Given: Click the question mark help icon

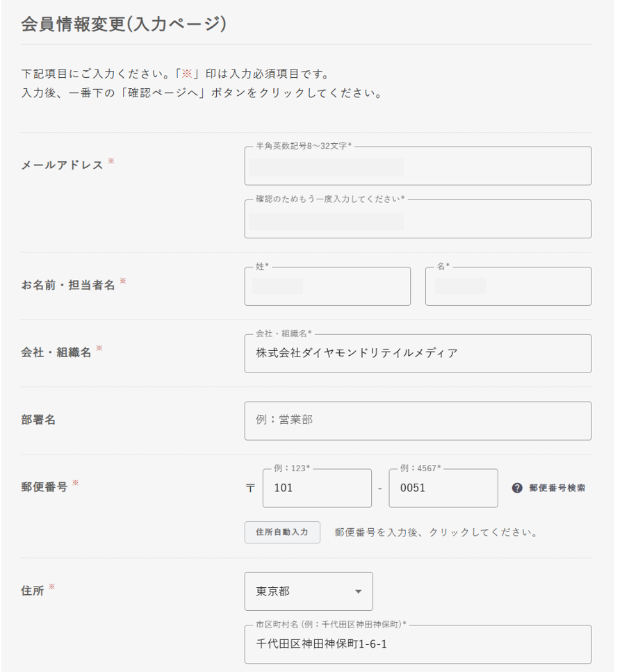Looking at the screenshot, I should point(517,488).
